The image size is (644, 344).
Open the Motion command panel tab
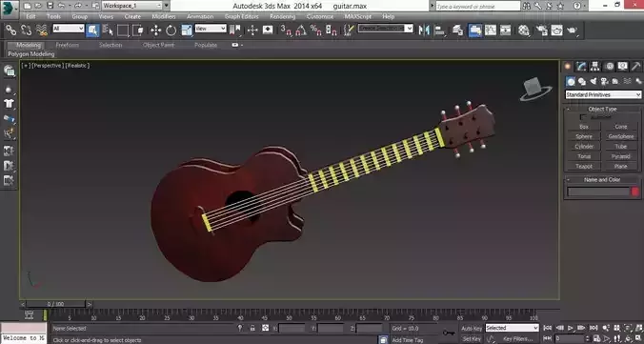coord(610,66)
